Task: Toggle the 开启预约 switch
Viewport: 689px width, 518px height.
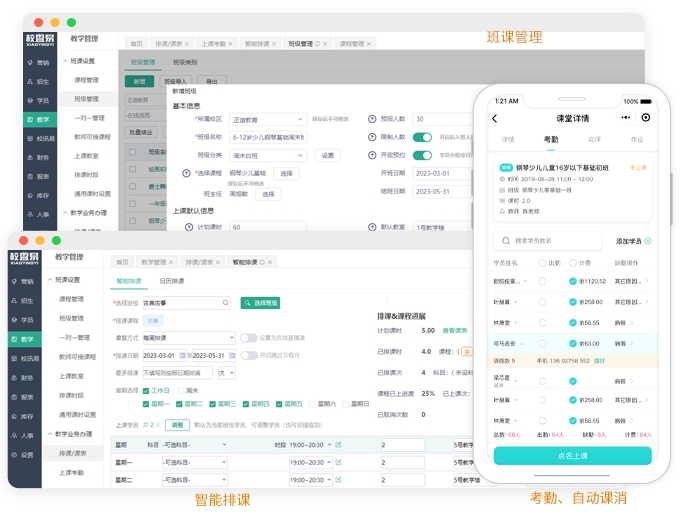Action: click(422, 155)
